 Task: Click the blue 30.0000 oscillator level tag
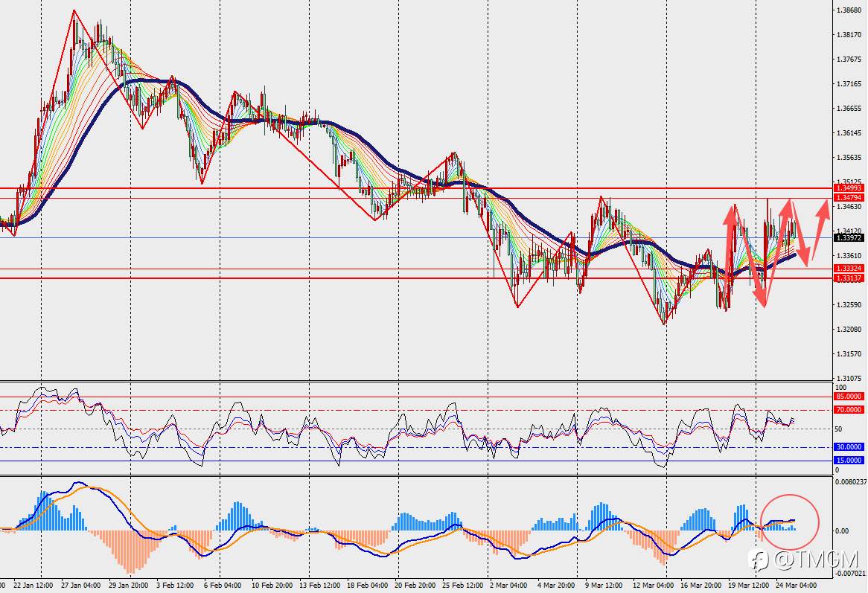(x=849, y=447)
